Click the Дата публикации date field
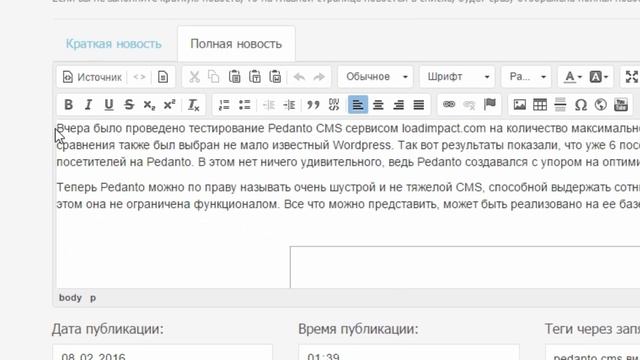The height and width of the screenshot is (360, 640). point(162,352)
